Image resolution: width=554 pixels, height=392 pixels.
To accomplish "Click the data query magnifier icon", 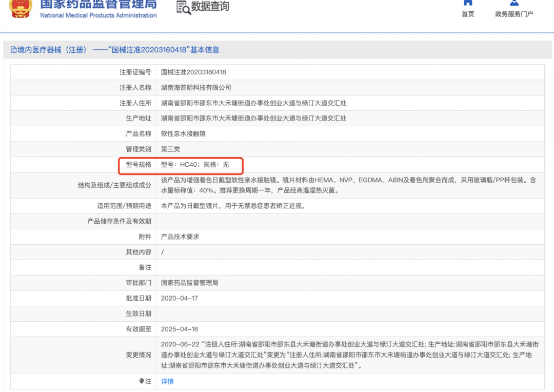I will (183, 7).
